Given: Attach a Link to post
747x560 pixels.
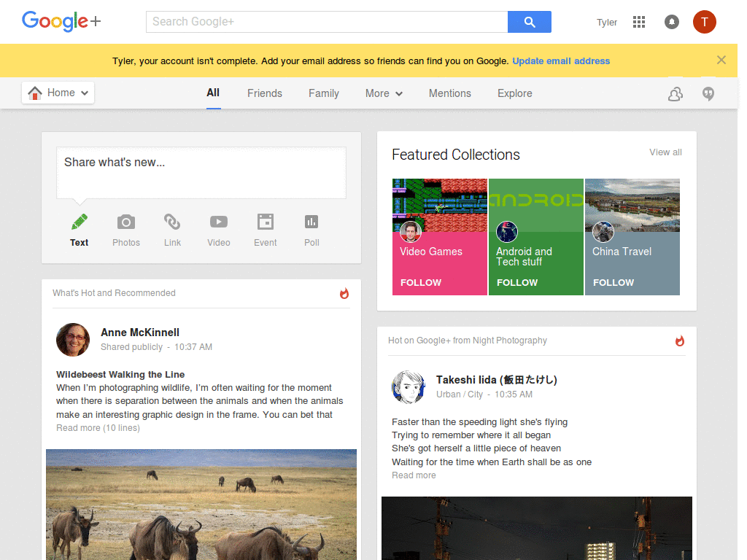Looking at the screenshot, I should 172,222.
